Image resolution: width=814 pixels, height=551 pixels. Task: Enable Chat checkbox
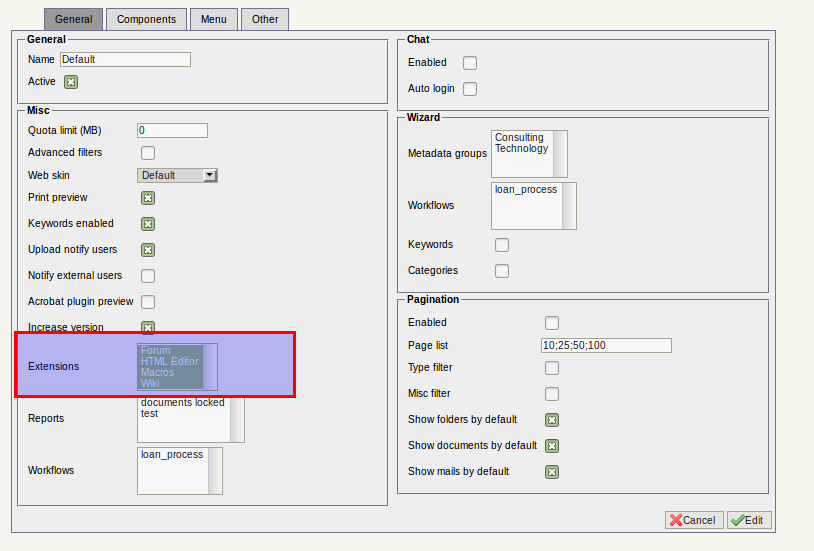tap(470, 63)
